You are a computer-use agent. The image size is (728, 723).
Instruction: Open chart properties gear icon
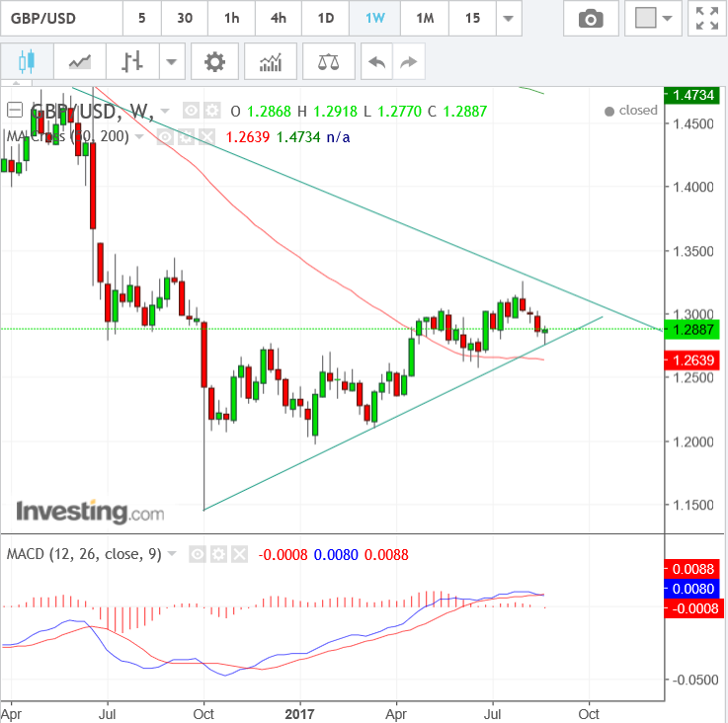coord(214,61)
